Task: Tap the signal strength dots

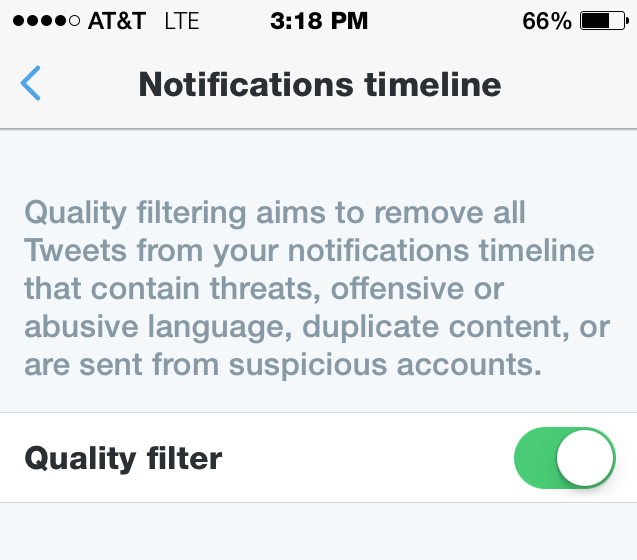Action: (46, 21)
